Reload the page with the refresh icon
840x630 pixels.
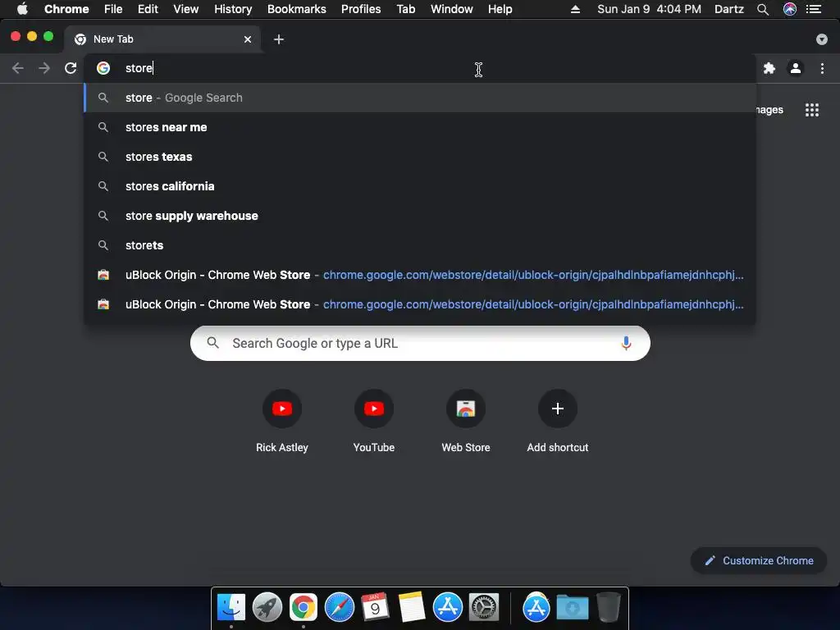(71, 68)
